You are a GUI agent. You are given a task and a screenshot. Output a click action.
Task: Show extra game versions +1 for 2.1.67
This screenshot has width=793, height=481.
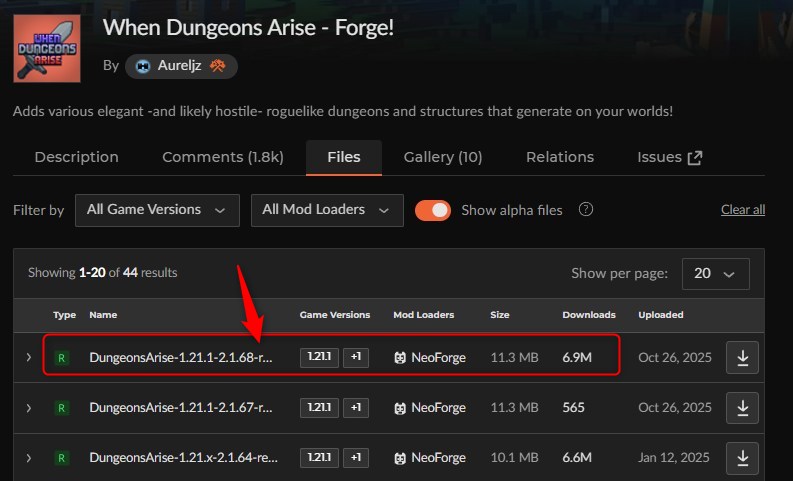pos(356,408)
